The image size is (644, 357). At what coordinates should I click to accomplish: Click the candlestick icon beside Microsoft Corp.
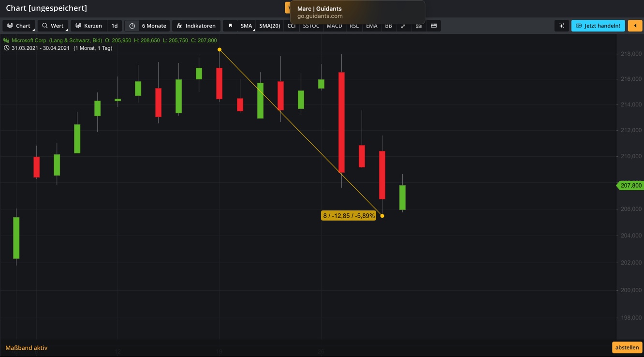[x=6, y=40]
